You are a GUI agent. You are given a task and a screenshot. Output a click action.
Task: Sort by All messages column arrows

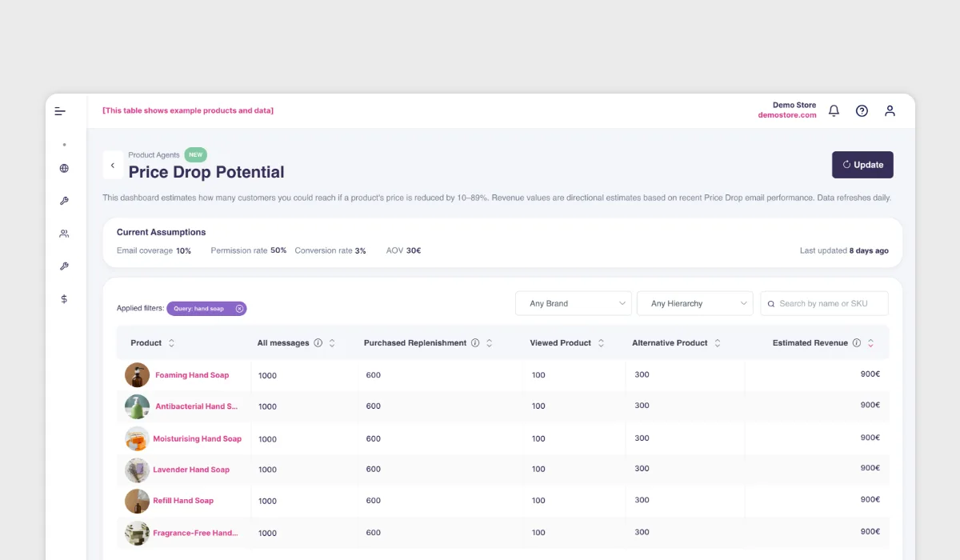point(332,343)
